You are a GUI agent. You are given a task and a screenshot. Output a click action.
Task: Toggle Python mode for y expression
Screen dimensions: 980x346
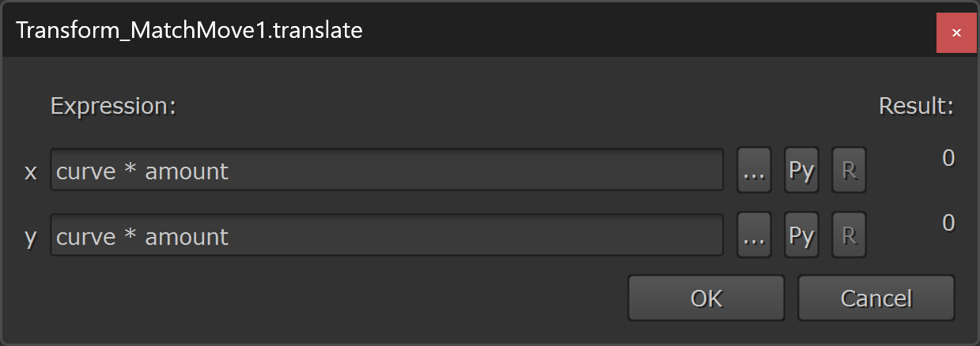tap(801, 235)
